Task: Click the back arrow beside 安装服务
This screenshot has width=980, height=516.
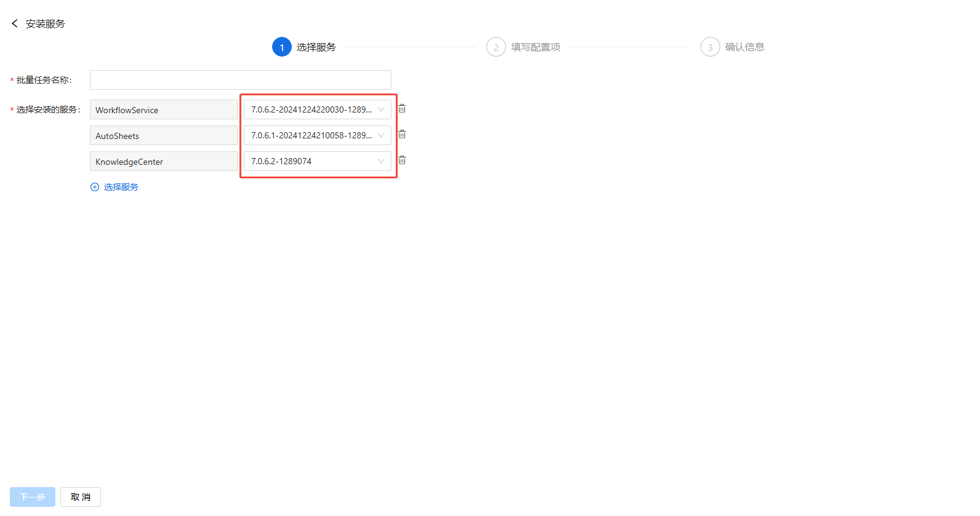Action: click(x=15, y=23)
